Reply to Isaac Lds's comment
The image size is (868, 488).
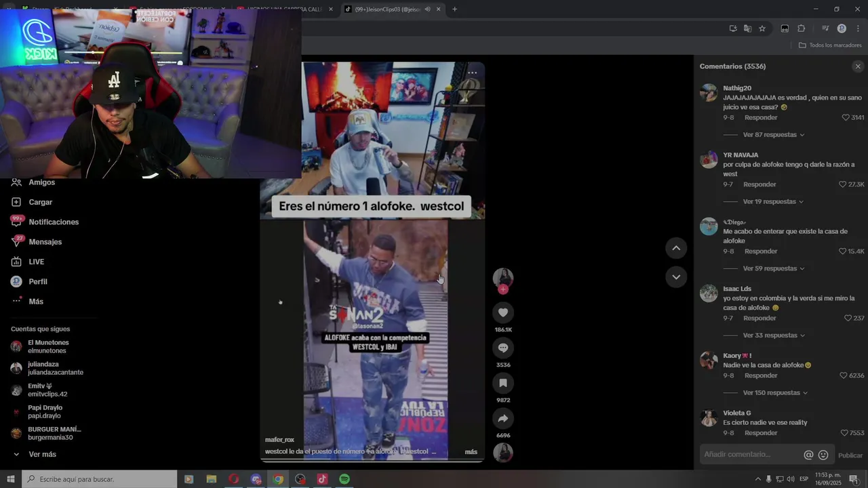pyautogui.click(x=759, y=319)
